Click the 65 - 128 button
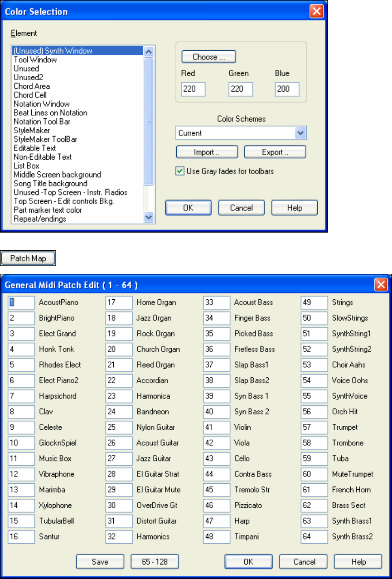The image size is (392, 579). [155, 562]
